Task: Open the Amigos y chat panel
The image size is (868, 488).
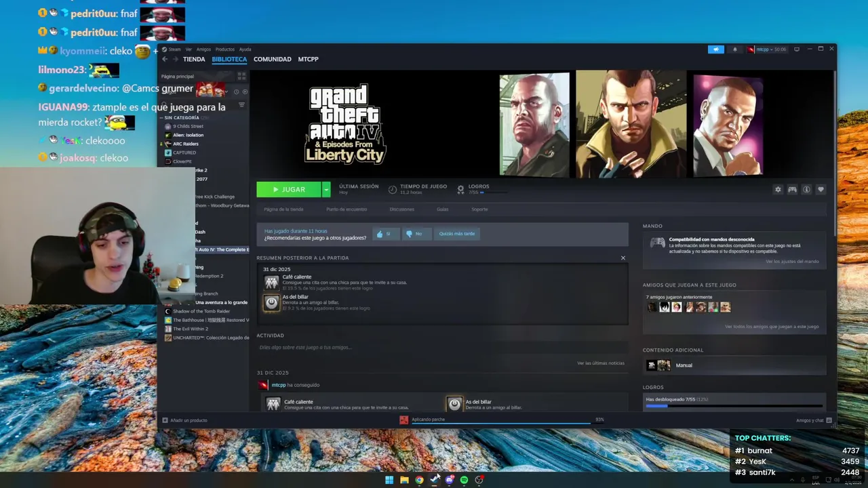Action: click(814, 420)
